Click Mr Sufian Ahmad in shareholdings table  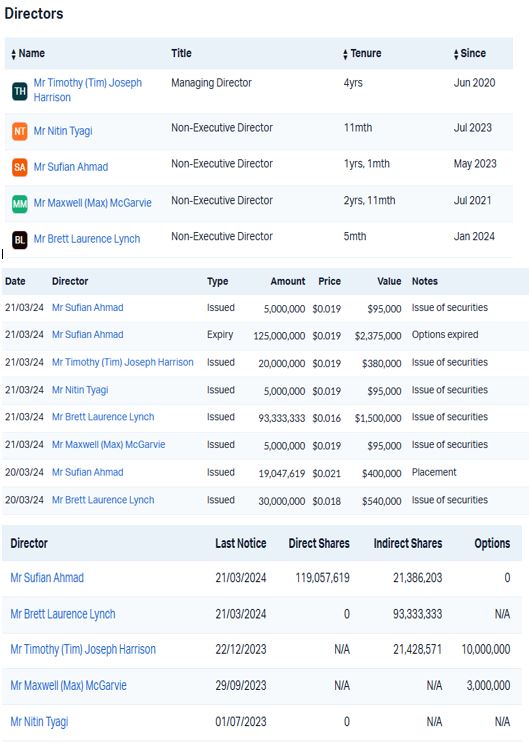point(47,578)
